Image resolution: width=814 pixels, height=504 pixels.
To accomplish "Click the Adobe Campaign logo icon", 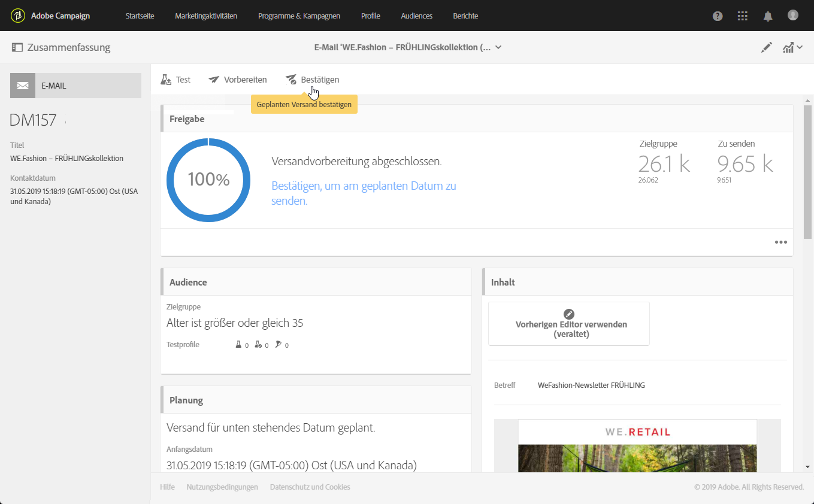I will point(18,16).
